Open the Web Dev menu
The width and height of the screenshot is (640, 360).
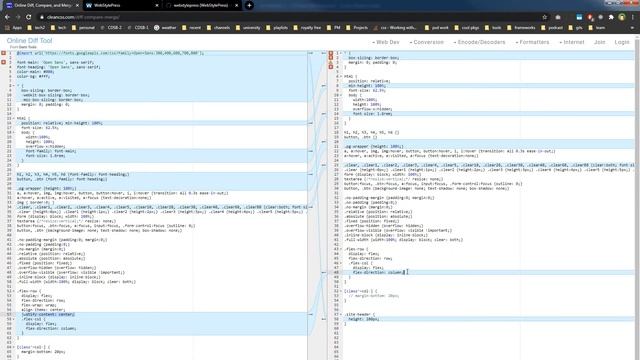click(x=386, y=42)
